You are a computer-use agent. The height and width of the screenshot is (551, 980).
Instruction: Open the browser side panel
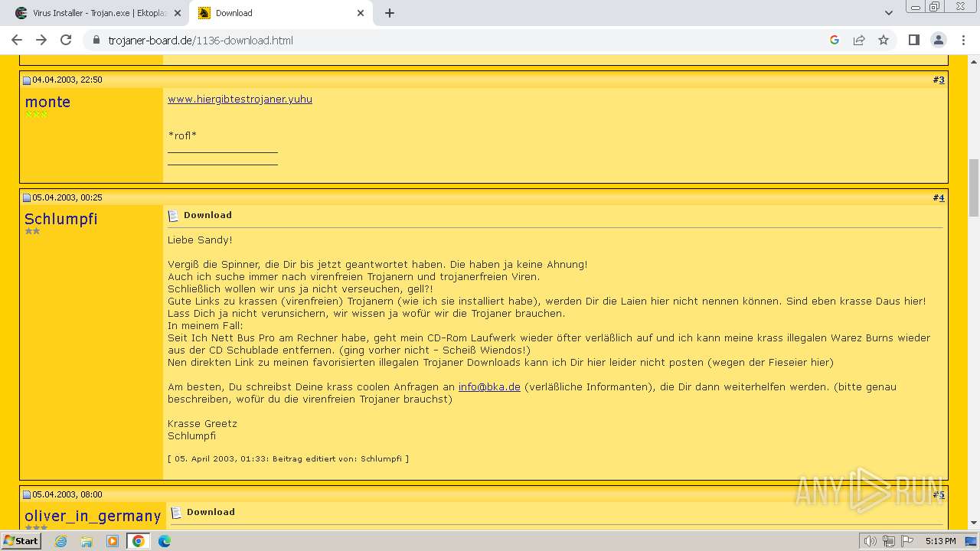point(913,40)
